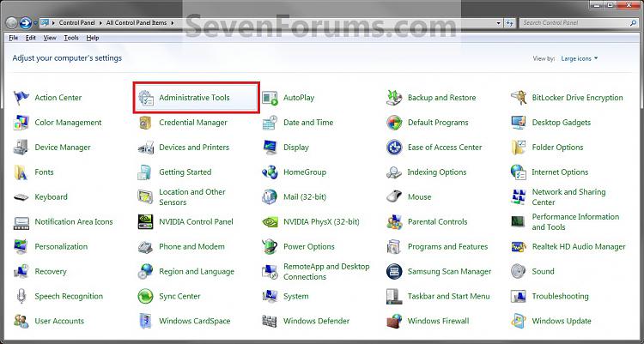Click the Control Panel breadcrumb segment

[76, 23]
